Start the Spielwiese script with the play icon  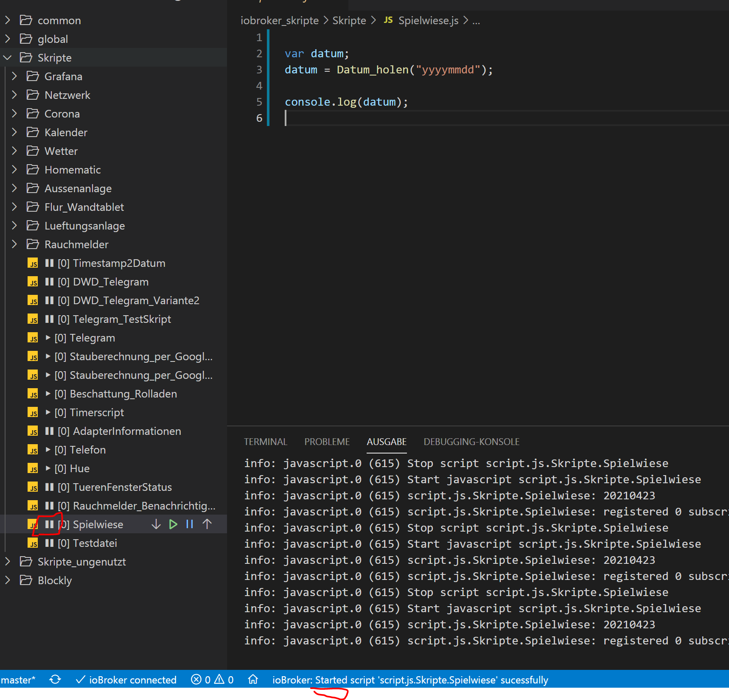click(x=173, y=524)
